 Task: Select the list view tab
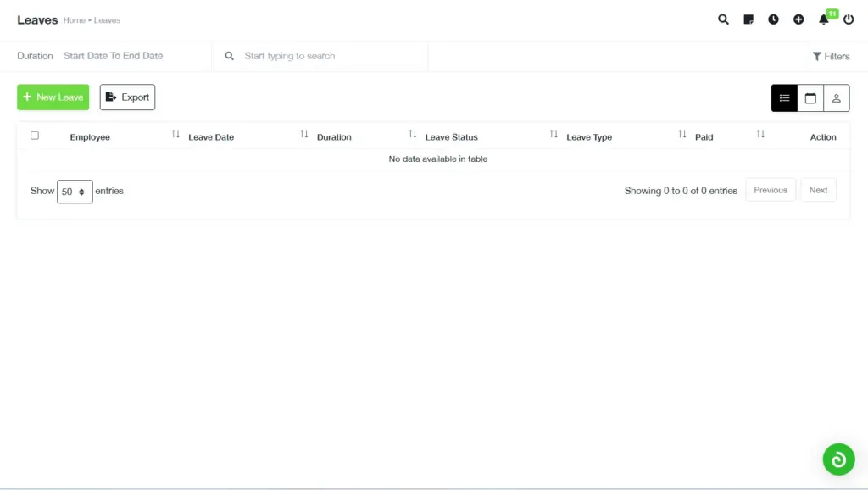coord(784,97)
